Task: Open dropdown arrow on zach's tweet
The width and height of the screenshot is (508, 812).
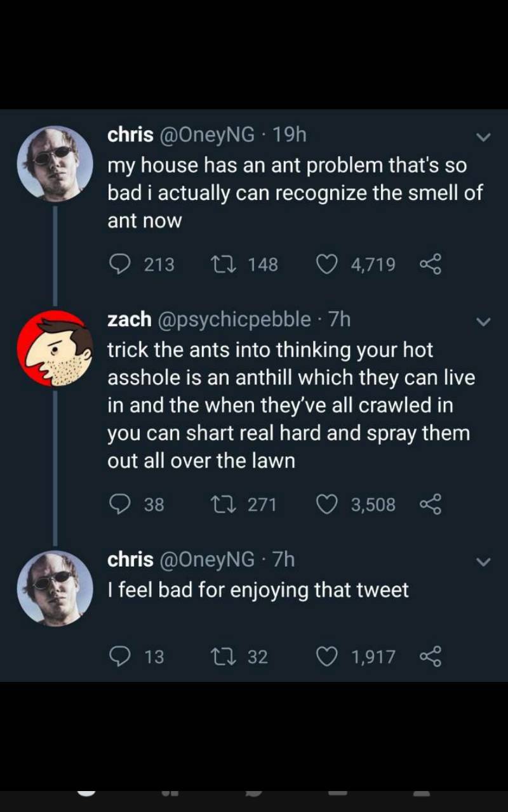Action: (483, 322)
